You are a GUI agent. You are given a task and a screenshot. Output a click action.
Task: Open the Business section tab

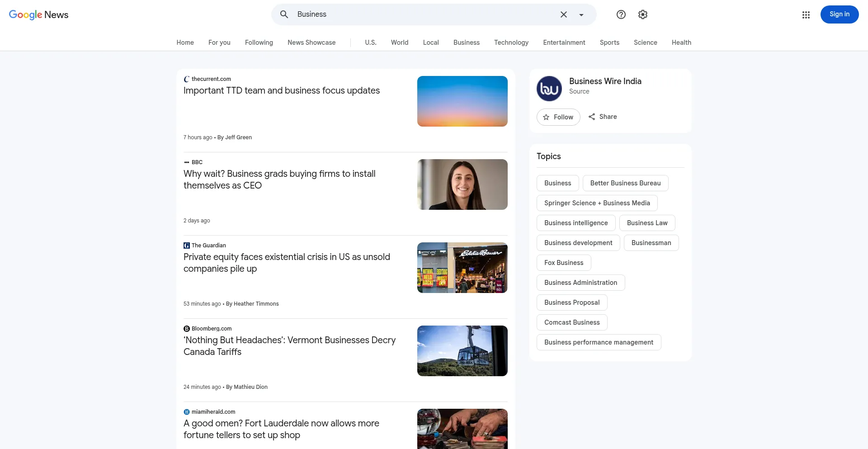tap(467, 43)
